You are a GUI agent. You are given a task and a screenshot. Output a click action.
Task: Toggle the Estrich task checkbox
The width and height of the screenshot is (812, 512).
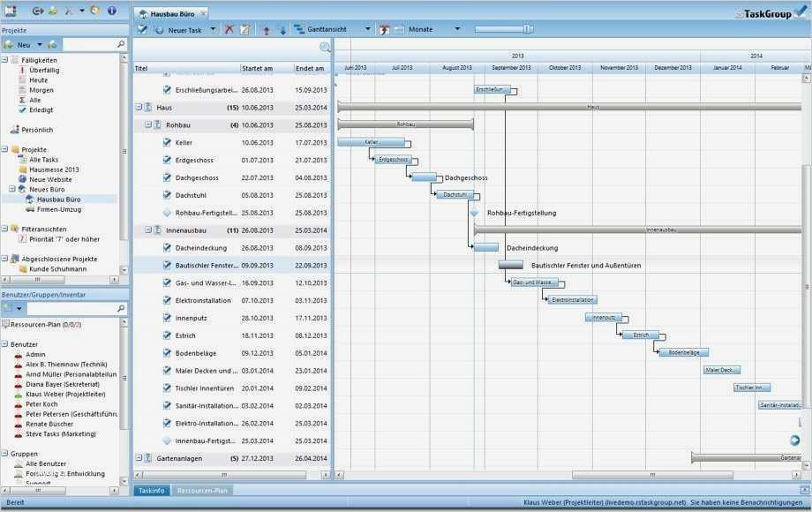167,335
